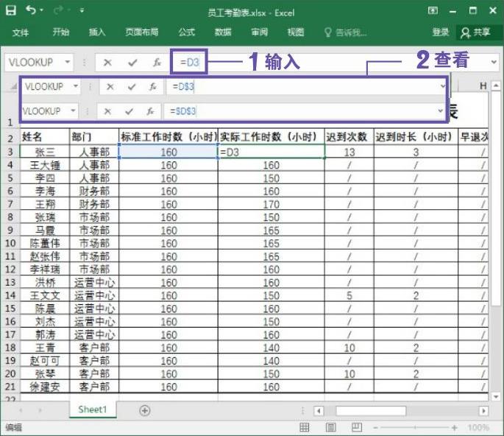The image size is (504, 436).
Task: Select column H header
Action: [x=483, y=86]
